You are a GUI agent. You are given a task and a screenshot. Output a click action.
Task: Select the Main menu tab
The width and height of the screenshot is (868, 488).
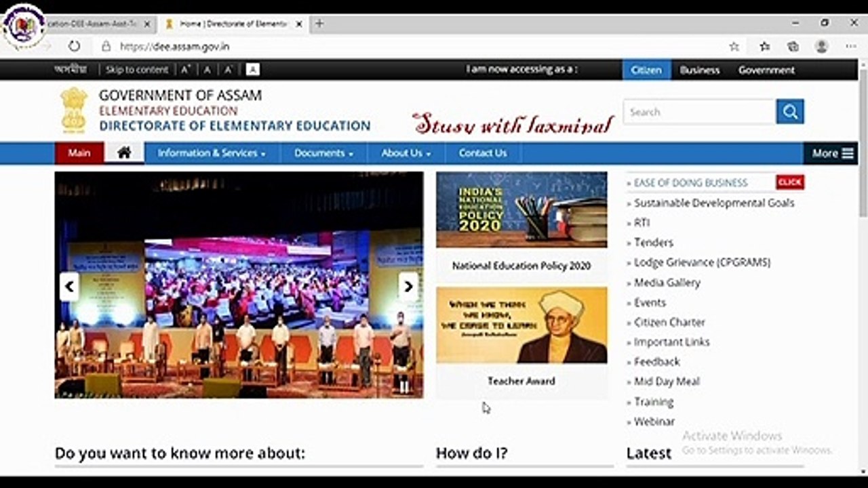click(x=79, y=152)
